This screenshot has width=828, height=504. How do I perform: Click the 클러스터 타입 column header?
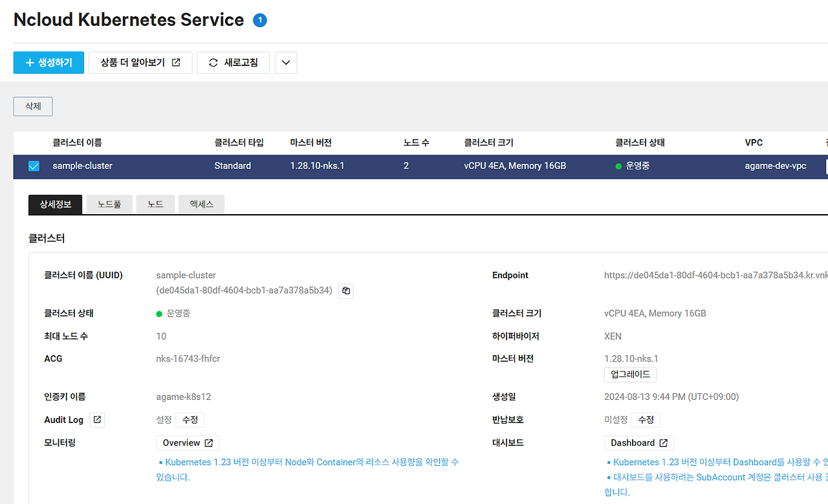point(239,142)
